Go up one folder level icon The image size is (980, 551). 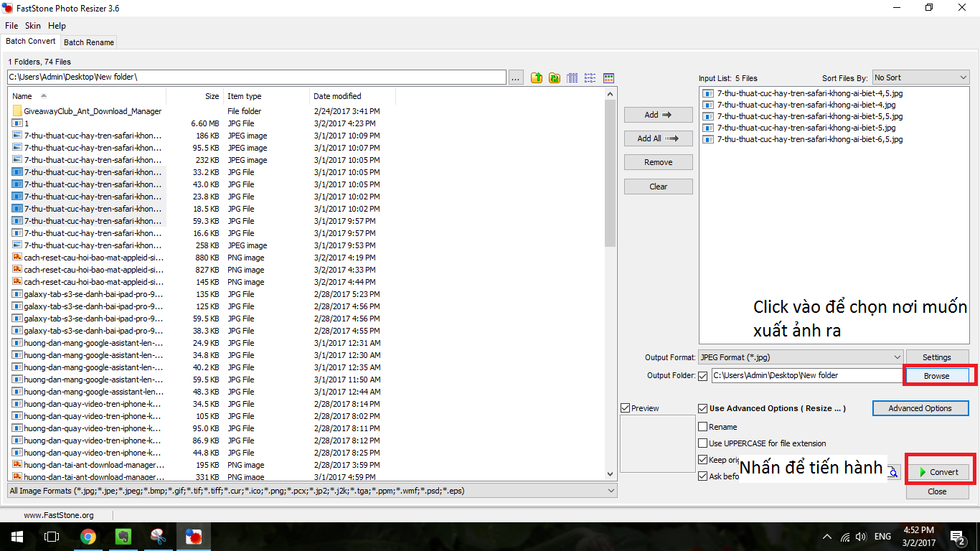(x=537, y=77)
